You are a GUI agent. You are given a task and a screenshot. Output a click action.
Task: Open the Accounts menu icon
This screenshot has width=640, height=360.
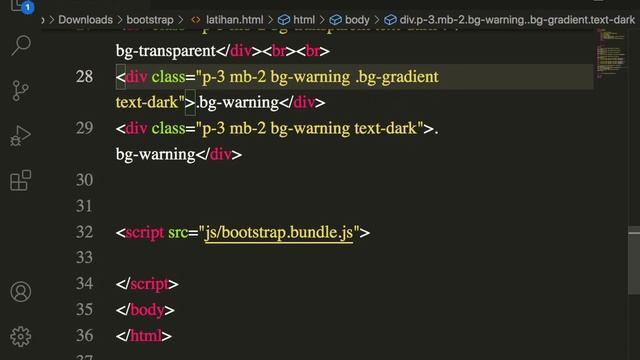pos(20,291)
